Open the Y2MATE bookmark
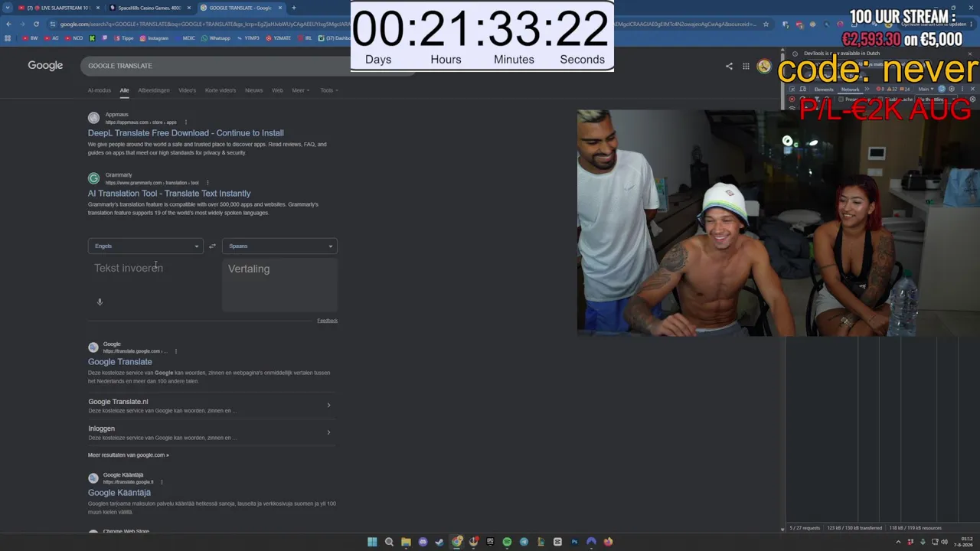Image resolution: width=980 pixels, height=551 pixels. (279, 38)
